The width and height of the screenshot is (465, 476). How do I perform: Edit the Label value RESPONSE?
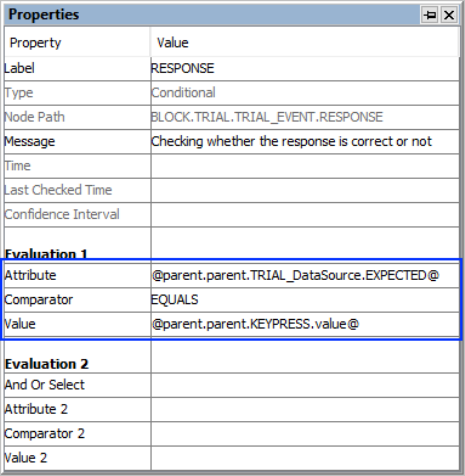point(305,68)
